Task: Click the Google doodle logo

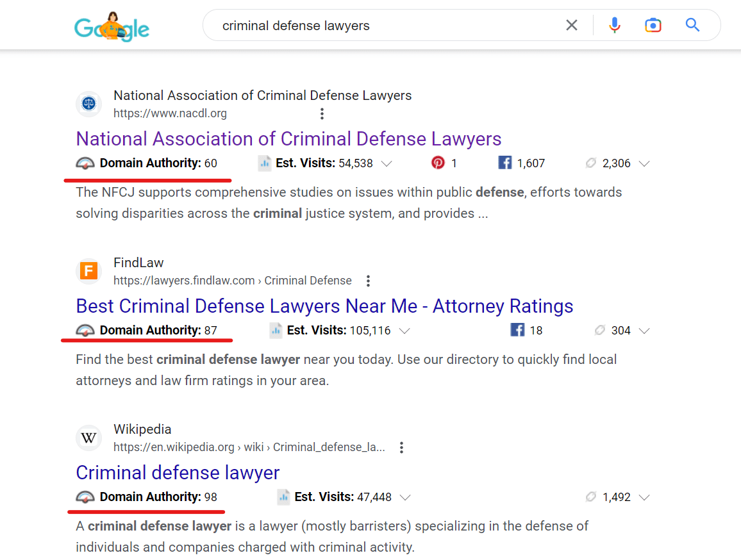Action: click(x=112, y=26)
